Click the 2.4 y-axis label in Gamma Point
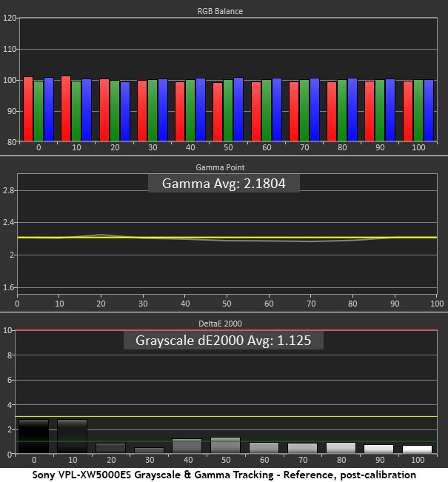Viewport: 448px width, 482px height. (9, 222)
